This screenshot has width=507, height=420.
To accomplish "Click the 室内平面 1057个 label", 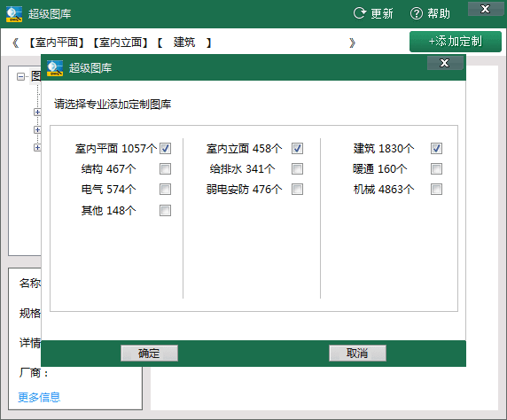I will pos(116,149).
